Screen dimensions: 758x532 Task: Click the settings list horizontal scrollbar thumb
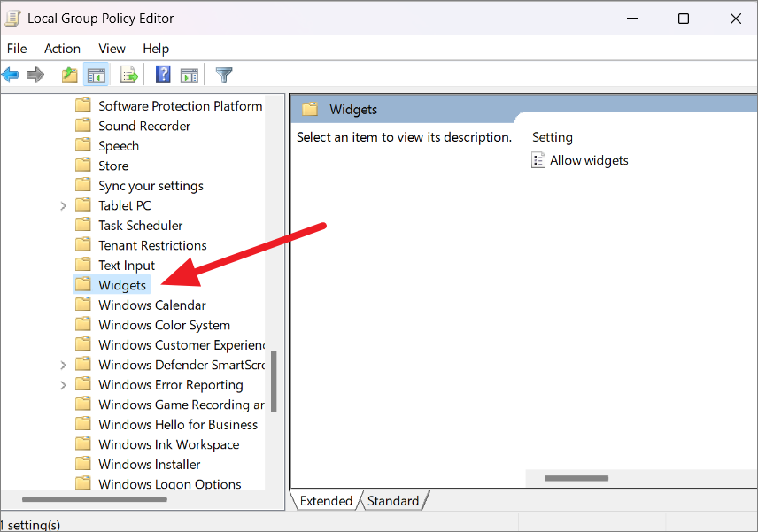click(x=576, y=478)
